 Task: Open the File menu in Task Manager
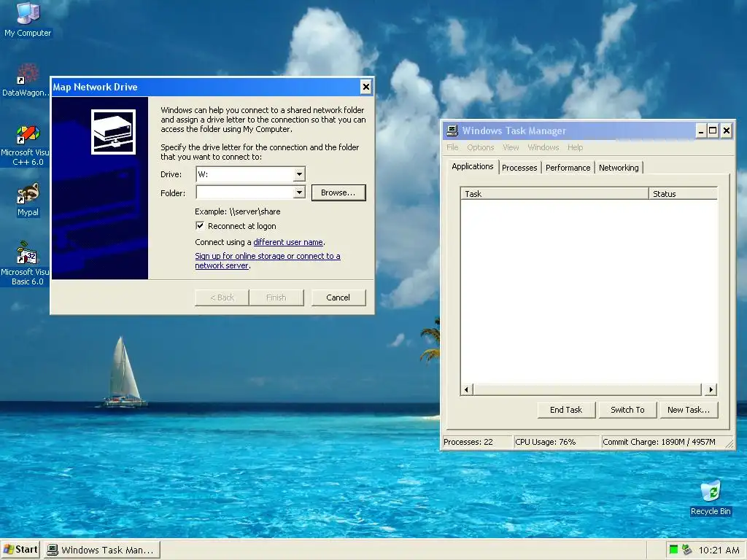(x=452, y=147)
